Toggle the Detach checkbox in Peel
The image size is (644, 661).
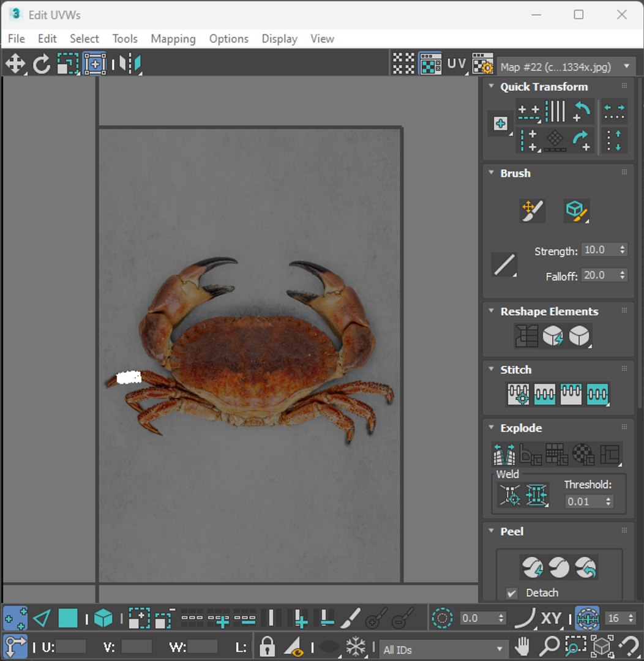(512, 593)
